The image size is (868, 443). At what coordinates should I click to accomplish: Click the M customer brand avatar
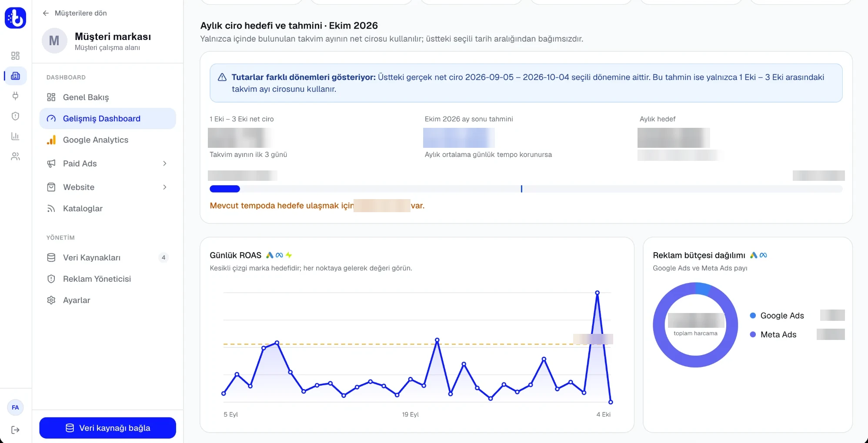click(x=54, y=41)
